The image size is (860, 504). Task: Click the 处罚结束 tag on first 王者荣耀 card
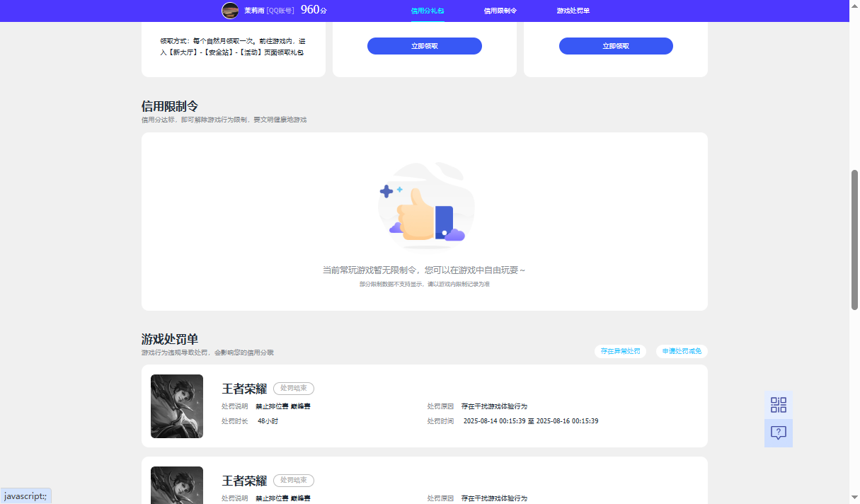point(294,389)
